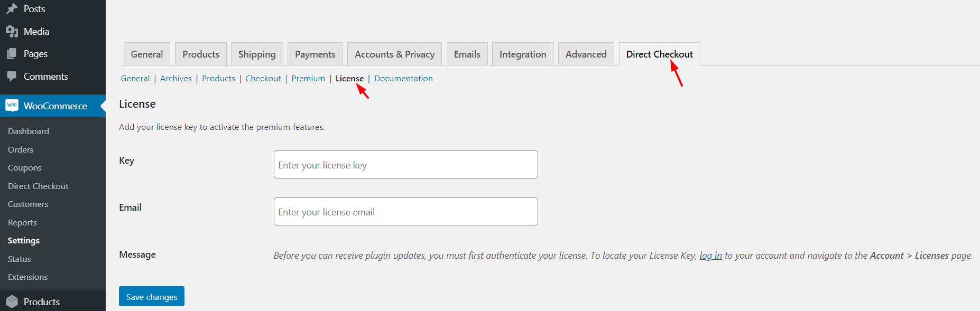The width and height of the screenshot is (980, 311).
Task: Click the Pages icon in sidebar
Action: [12, 54]
